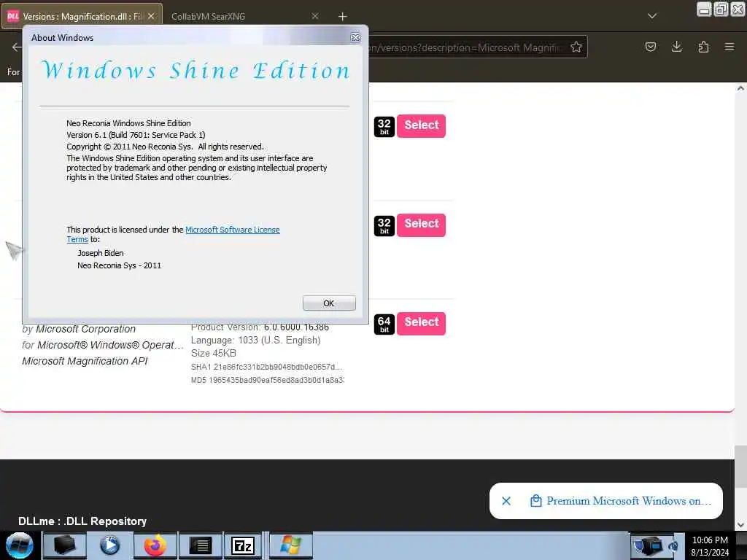
Task: Click the Firefox address bar
Action: coord(467,47)
